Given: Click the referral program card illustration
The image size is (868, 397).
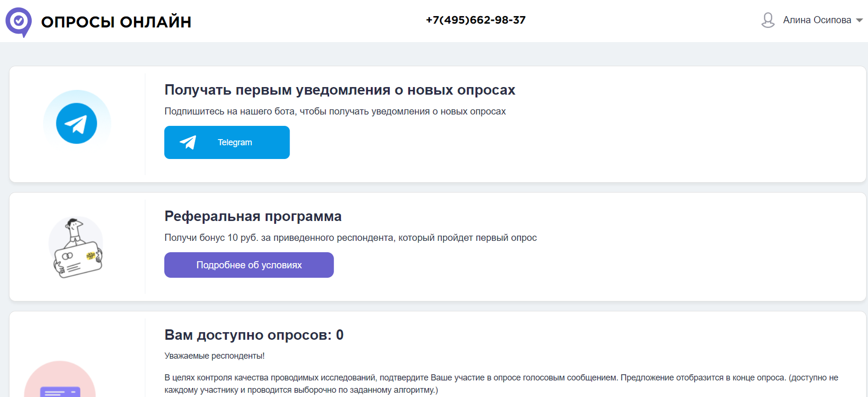Looking at the screenshot, I should (77, 247).
